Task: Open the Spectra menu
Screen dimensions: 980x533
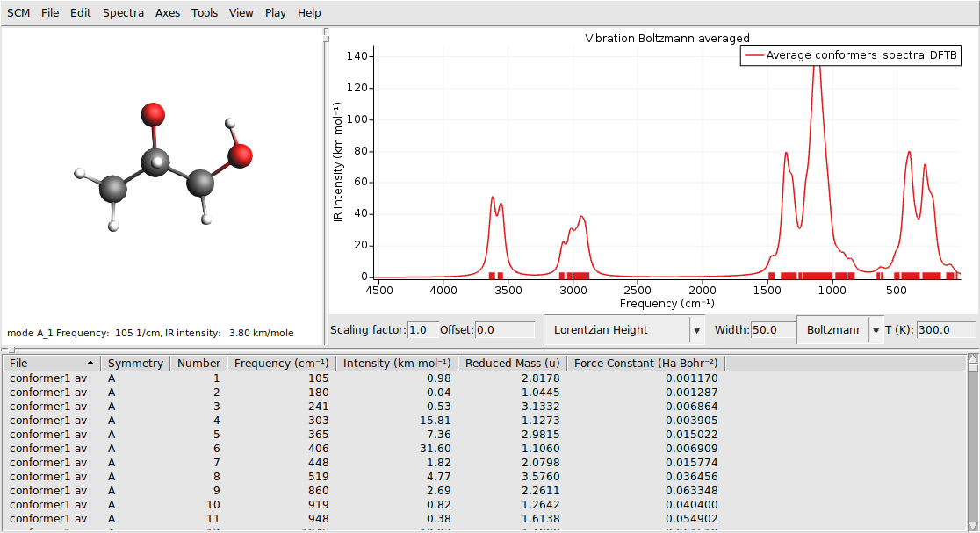Action: pos(123,12)
